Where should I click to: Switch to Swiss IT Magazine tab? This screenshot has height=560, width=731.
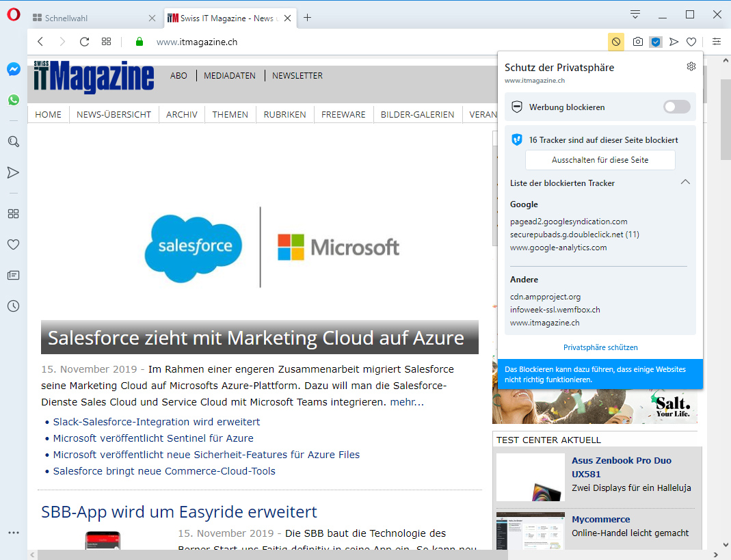coord(222,18)
